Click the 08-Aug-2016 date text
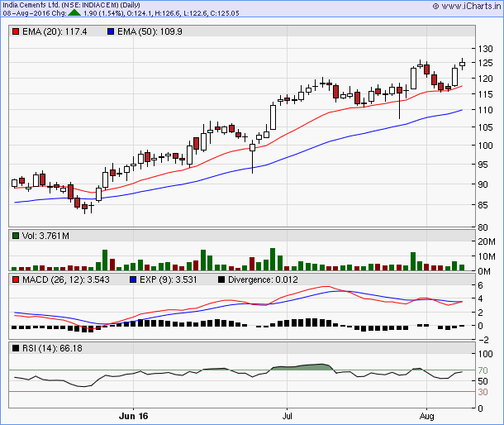This screenshot has height=425, width=504. [26, 13]
